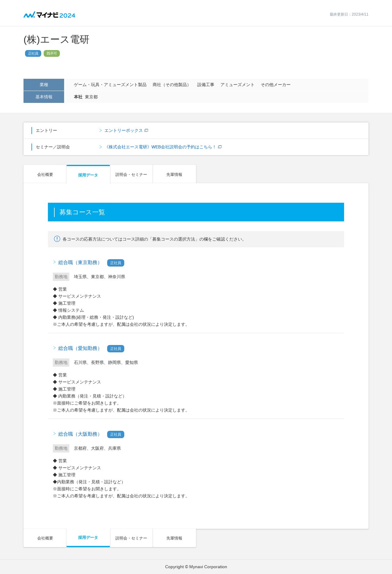Screen dimensions: 392x574
Task: Click external-link icon beside エントリーボックス
Action: coord(146,130)
